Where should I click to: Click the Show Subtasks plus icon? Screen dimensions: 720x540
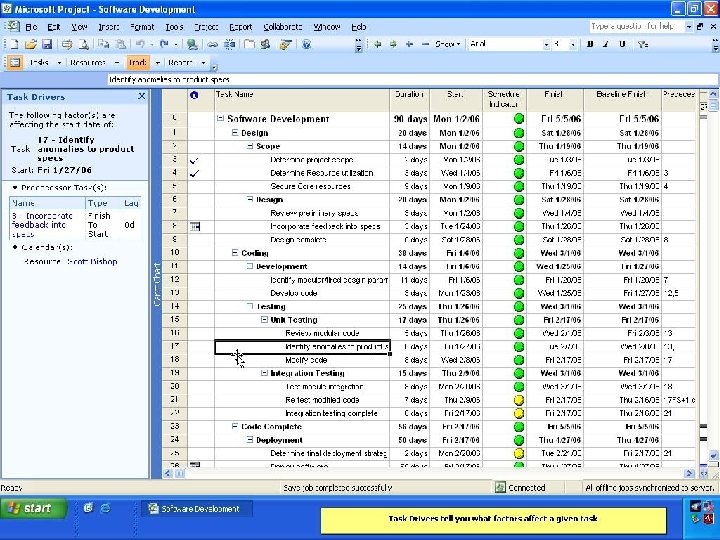tap(409, 44)
